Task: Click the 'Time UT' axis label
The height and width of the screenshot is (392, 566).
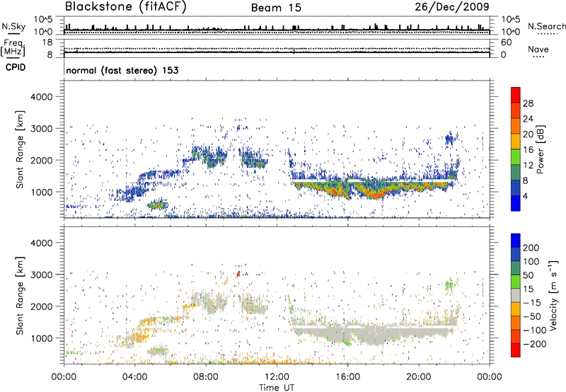Action: coord(277,388)
